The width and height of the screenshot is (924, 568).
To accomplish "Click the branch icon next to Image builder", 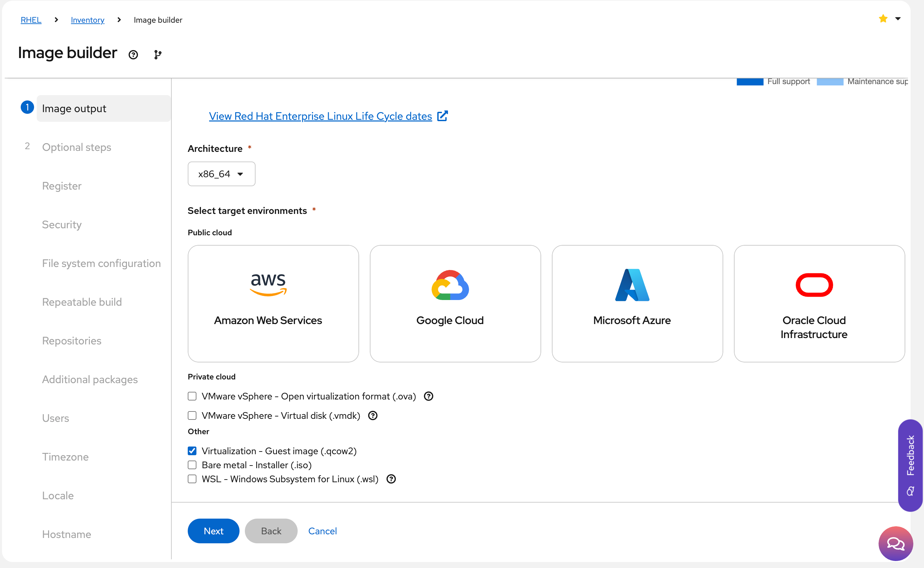I will coord(158,55).
